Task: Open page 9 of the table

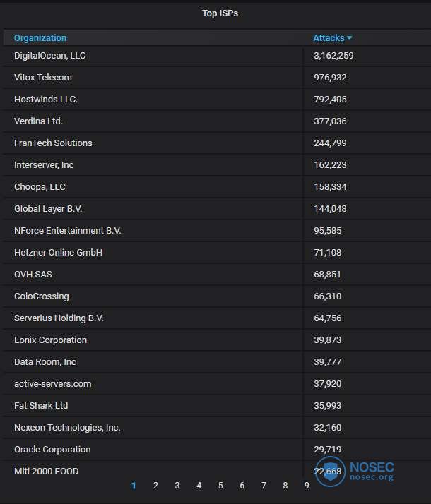Action: point(307,486)
